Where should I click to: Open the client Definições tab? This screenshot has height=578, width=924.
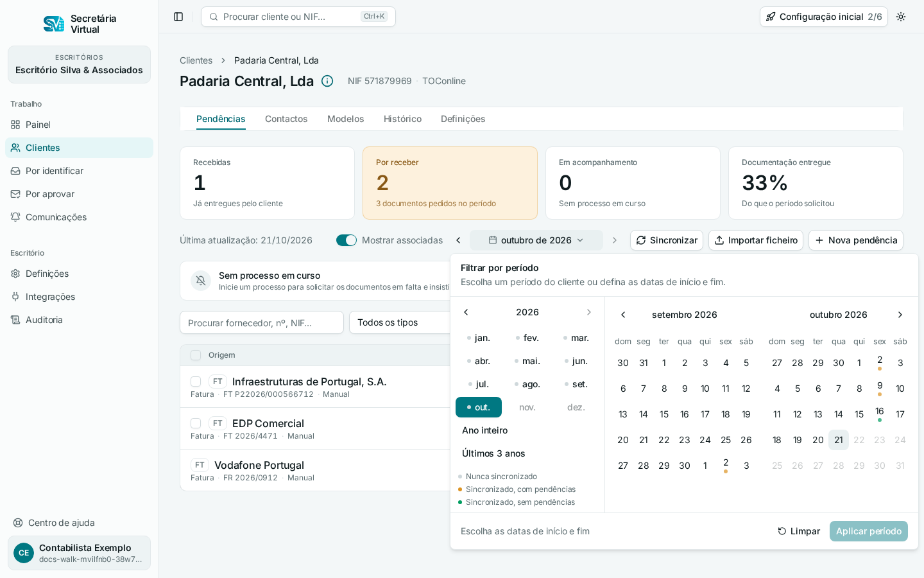tap(463, 119)
